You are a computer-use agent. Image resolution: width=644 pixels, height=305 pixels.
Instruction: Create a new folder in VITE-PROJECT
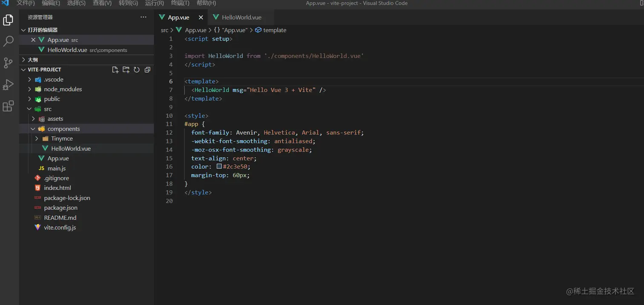(x=126, y=70)
